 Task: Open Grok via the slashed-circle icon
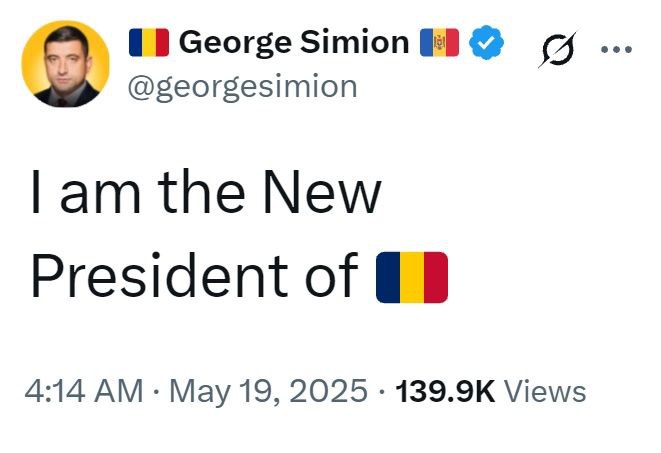557,48
